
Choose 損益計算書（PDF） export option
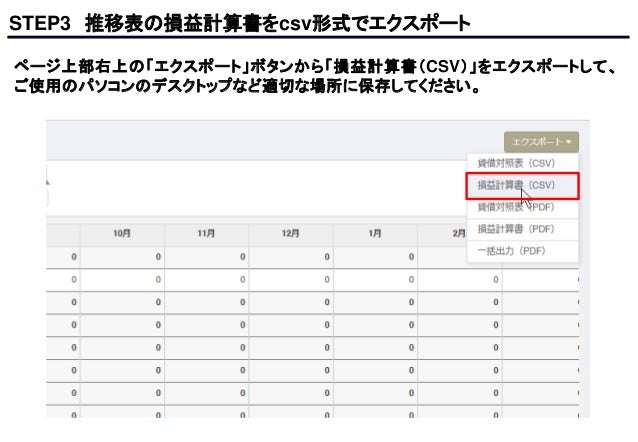522,229
